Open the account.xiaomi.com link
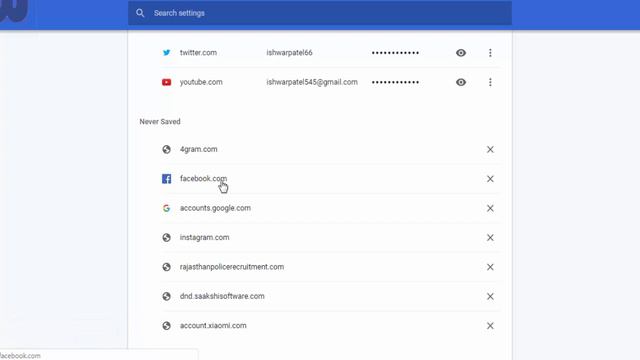Image resolution: width=640 pixels, height=360 pixels. point(213,326)
